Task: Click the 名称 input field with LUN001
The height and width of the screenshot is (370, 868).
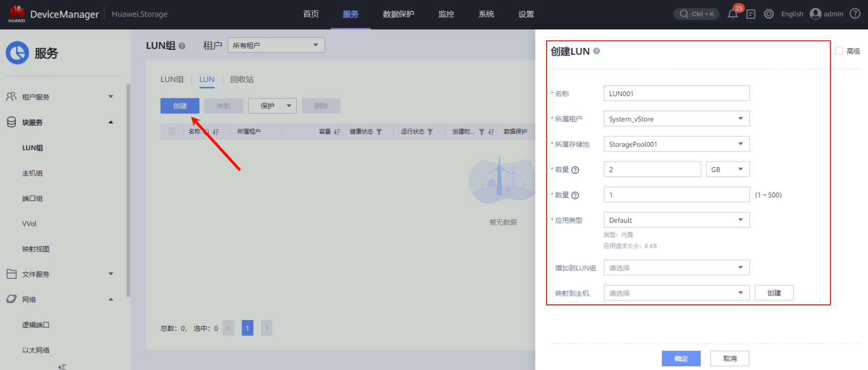Action: (676, 94)
